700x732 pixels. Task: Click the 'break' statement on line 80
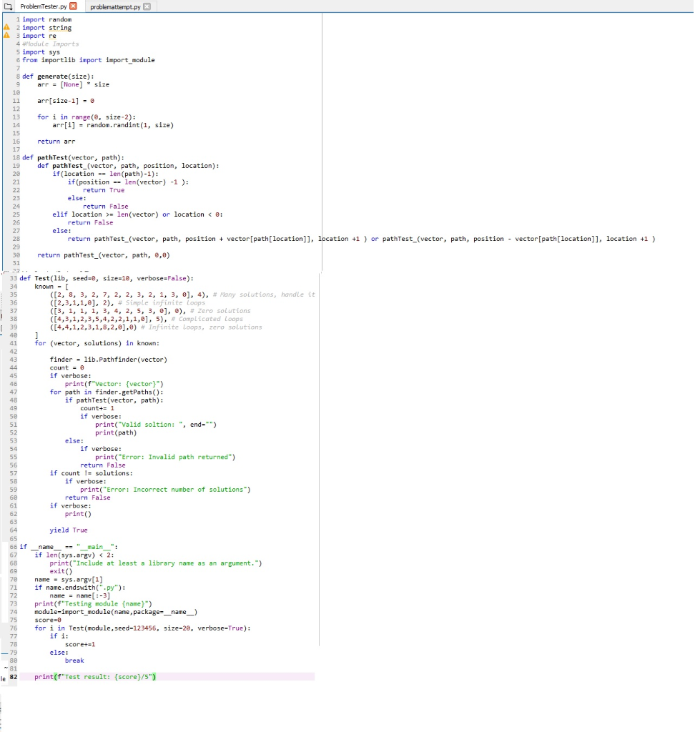coord(74,661)
